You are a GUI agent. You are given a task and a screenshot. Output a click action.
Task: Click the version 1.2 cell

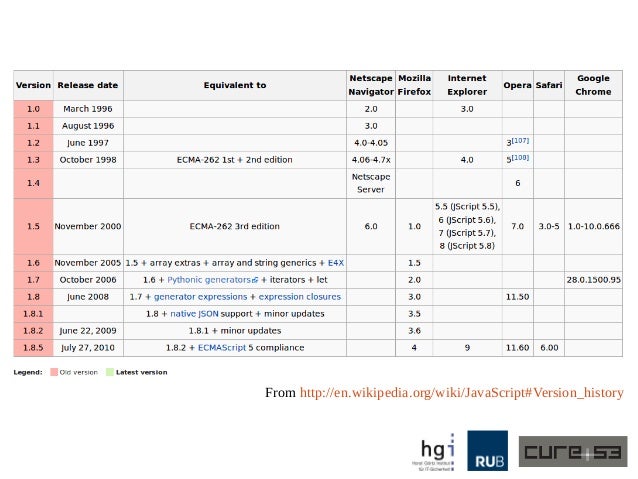(33, 143)
